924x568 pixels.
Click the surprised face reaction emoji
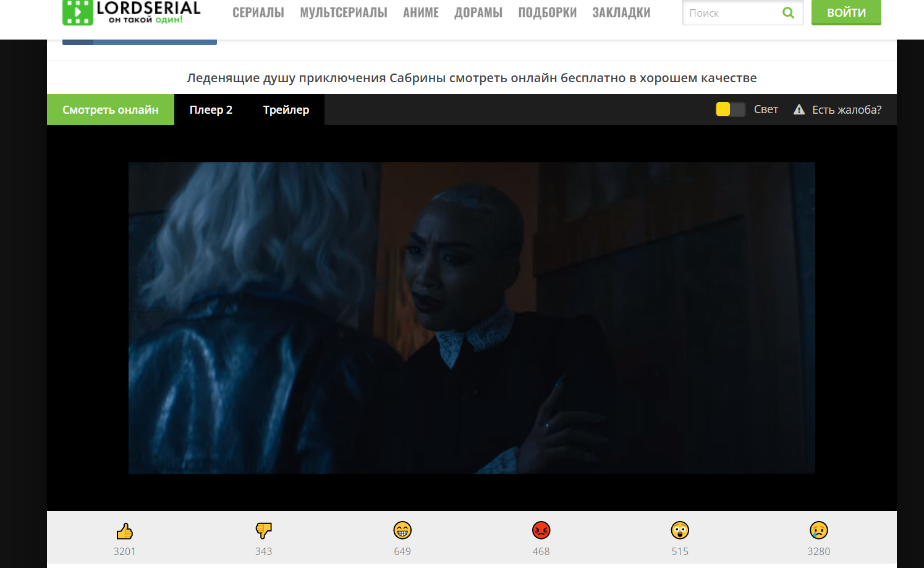(680, 530)
